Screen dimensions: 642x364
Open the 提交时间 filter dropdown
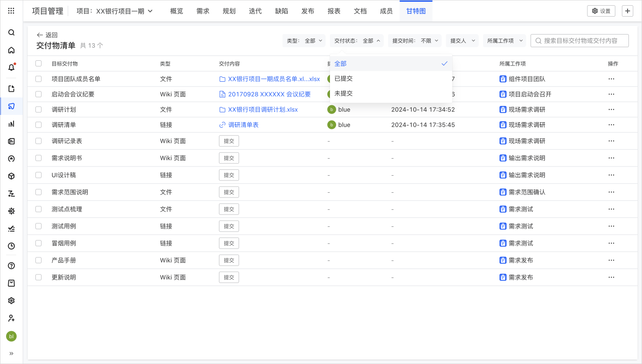point(415,41)
